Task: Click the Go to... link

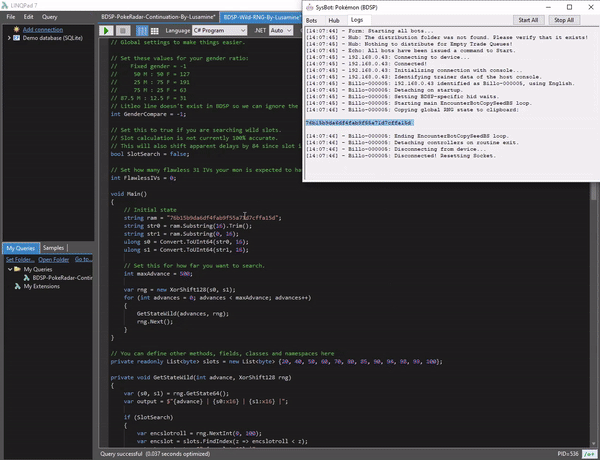Action: [83, 259]
